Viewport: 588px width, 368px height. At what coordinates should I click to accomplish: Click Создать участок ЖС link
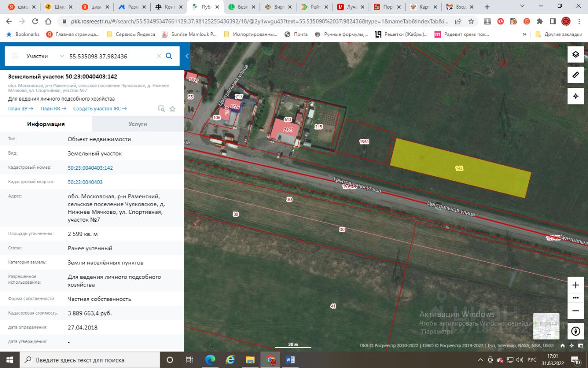click(100, 109)
